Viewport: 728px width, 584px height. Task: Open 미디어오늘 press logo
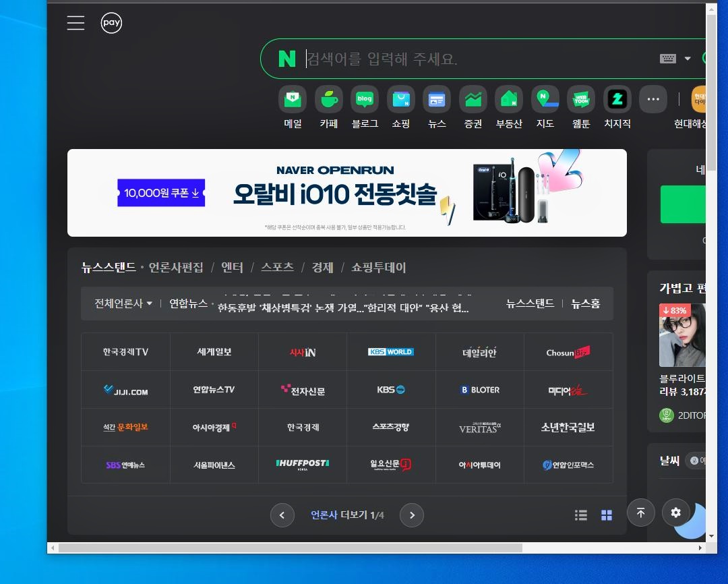(x=568, y=390)
